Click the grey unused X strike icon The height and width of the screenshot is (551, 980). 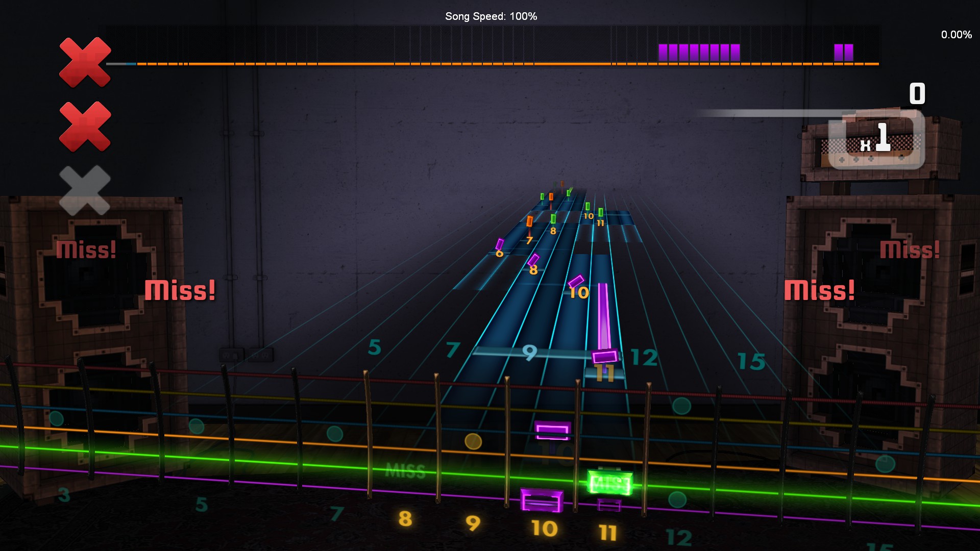(x=85, y=190)
